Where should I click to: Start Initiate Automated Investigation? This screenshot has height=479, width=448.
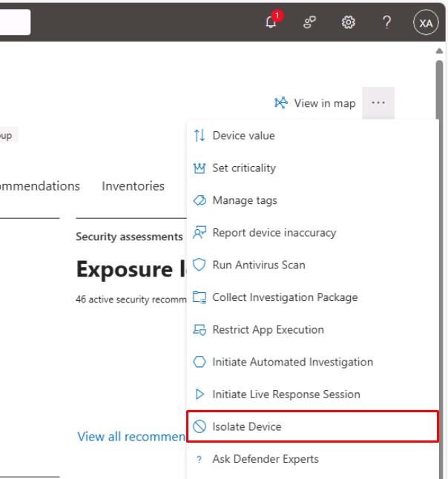(292, 362)
